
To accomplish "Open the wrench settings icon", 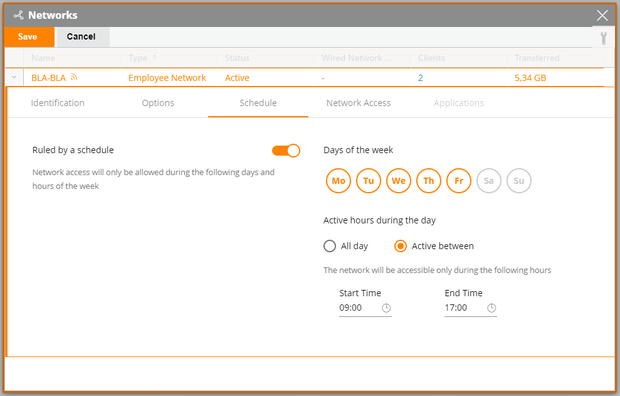I will (x=603, y=38).
